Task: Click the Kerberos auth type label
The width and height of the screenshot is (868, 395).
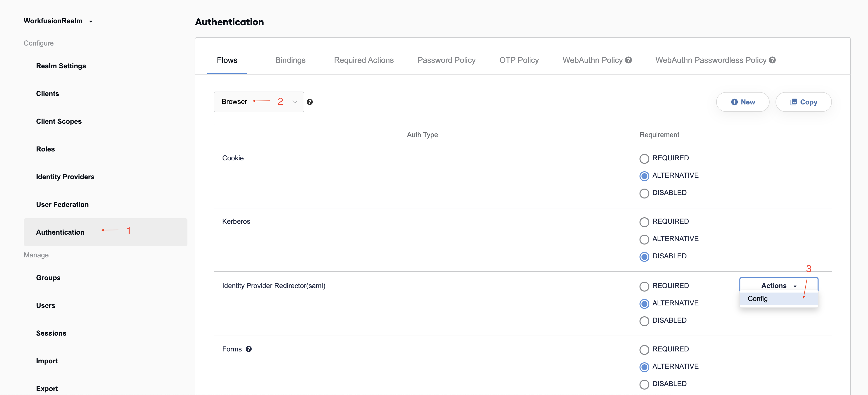Action: pyautogui.click(x=236, y=221)
